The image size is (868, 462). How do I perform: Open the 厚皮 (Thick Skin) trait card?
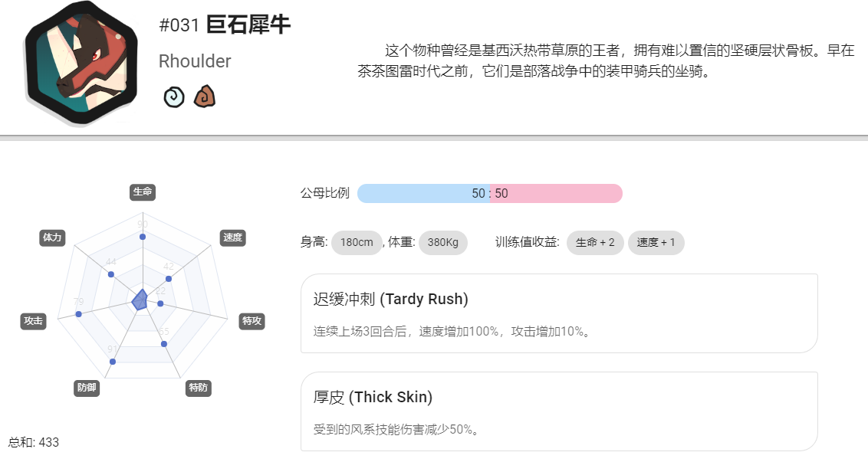[x=559, y=411]
